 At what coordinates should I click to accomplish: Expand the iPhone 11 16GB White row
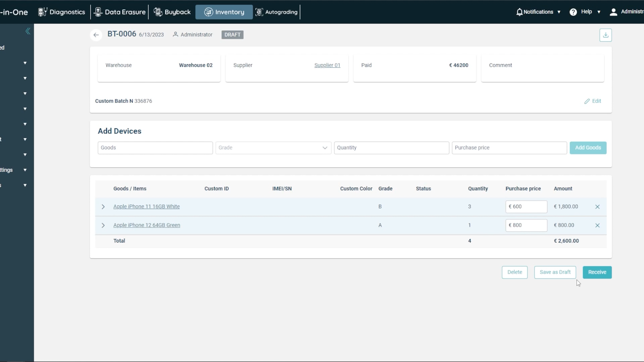[103, 207]
